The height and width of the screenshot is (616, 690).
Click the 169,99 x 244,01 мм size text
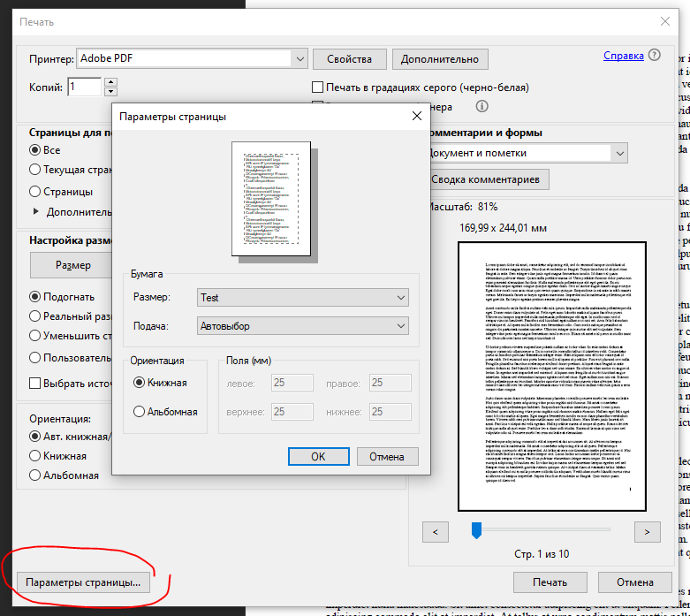[503, 228]
